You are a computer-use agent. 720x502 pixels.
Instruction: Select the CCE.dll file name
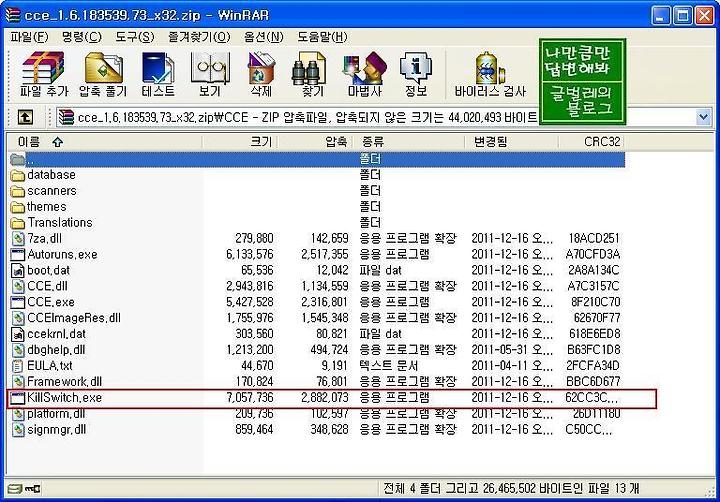[47, 286]
